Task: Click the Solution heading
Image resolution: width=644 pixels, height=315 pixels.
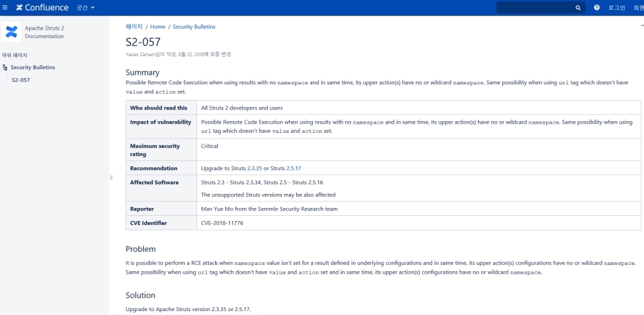Action: coord(140,295)
